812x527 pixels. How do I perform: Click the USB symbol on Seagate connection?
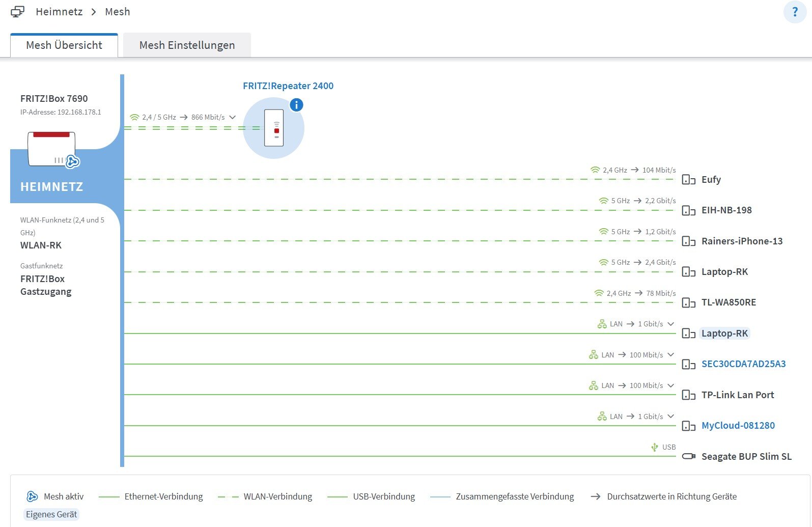655,447
